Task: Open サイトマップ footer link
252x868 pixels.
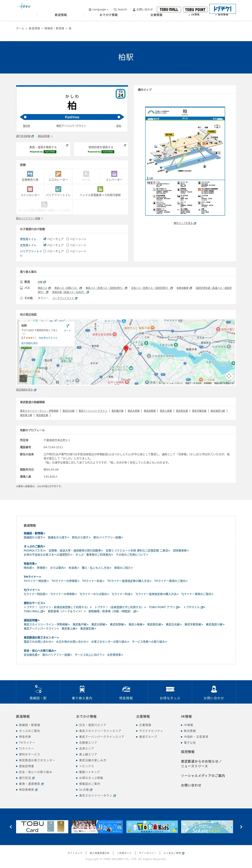Action: (75, 853)
